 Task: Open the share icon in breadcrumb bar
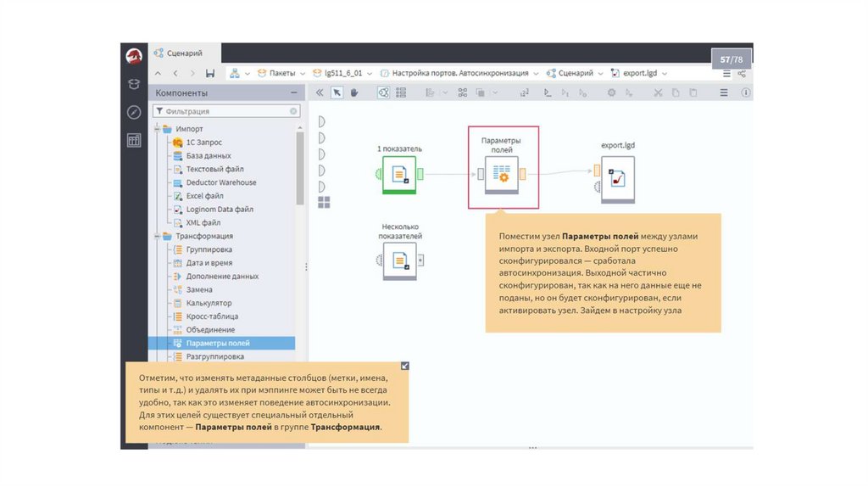[x=742, y=73]
